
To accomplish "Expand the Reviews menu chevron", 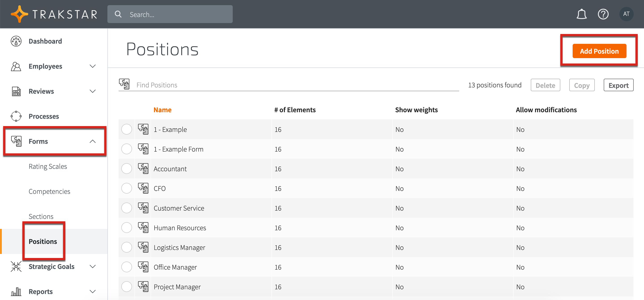I will [x=92, y=91].
